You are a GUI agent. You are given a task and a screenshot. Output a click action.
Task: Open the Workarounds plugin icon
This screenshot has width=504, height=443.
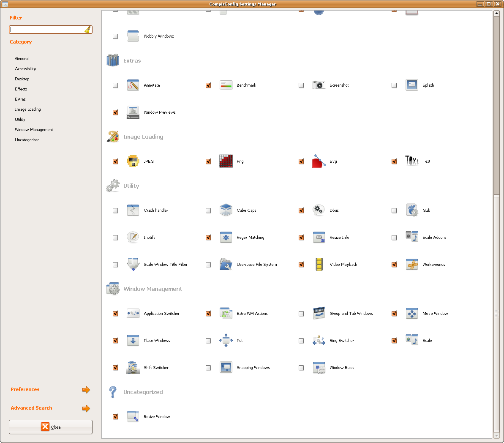click(412, 265)
